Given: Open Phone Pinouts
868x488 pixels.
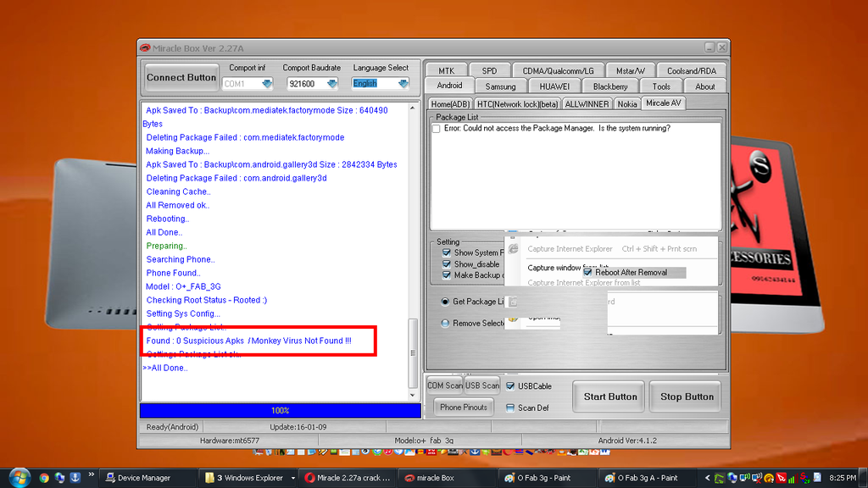Looking at the screenshot, I should point(464,408).
